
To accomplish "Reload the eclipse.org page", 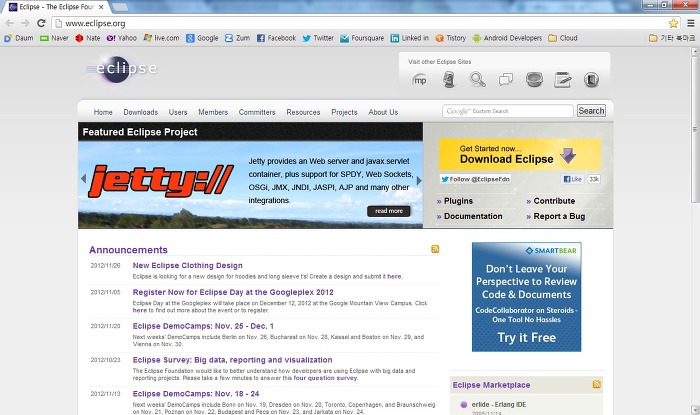I will pos(41,23).
